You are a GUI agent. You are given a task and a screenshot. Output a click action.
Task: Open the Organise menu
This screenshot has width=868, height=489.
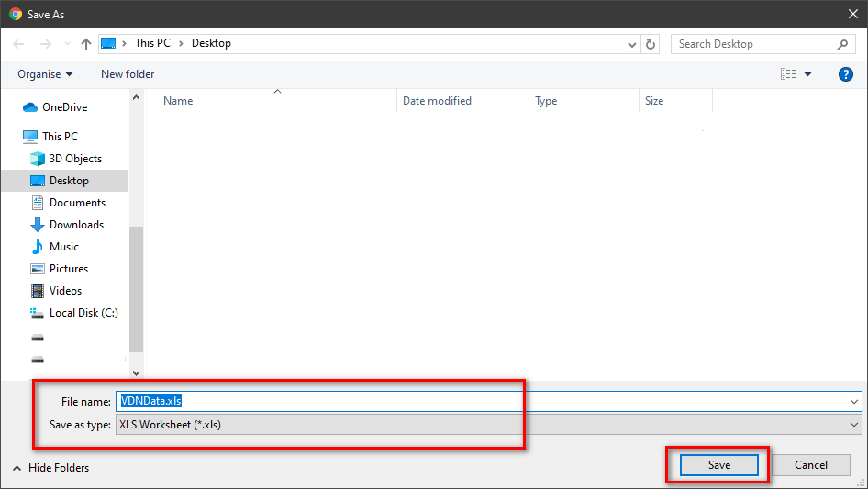(45, 74)
